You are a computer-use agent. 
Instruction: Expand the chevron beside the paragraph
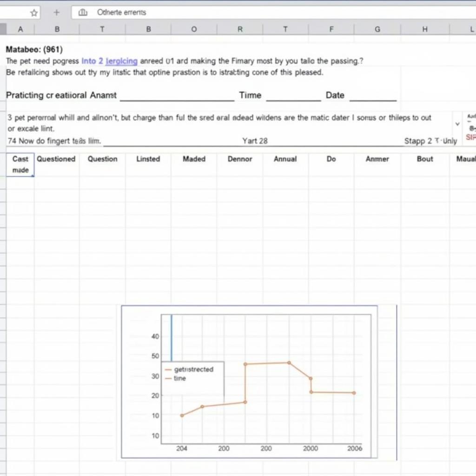pos(457,124)
